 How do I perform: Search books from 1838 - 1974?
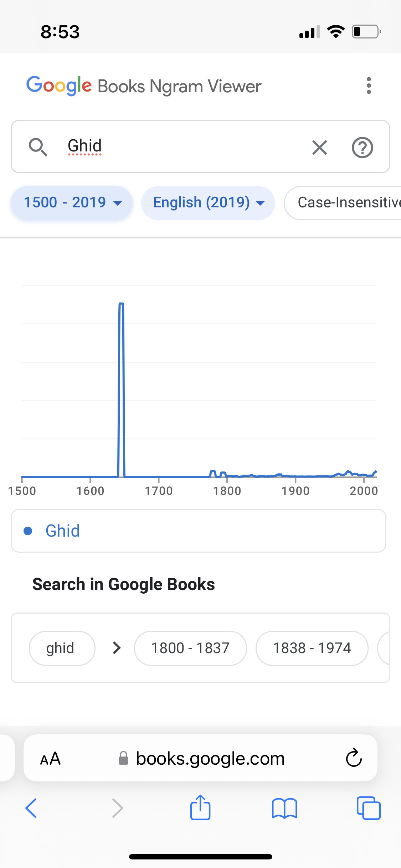click(312, 648)
